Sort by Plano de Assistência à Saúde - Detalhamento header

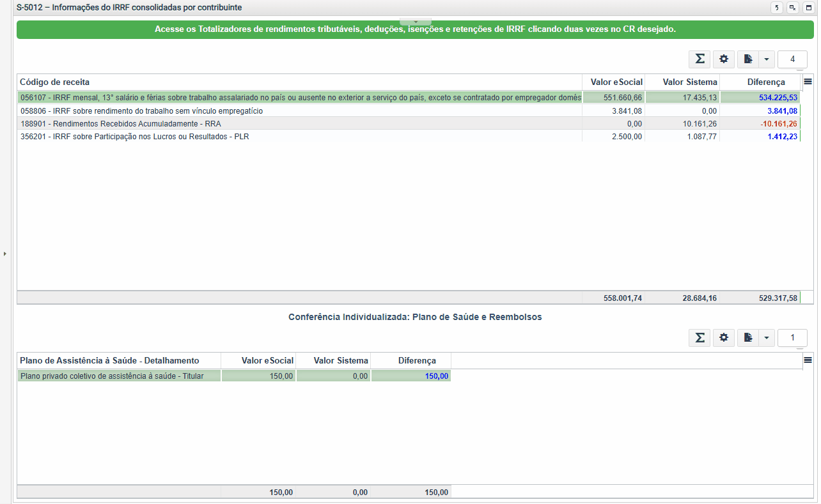(119, 361)
